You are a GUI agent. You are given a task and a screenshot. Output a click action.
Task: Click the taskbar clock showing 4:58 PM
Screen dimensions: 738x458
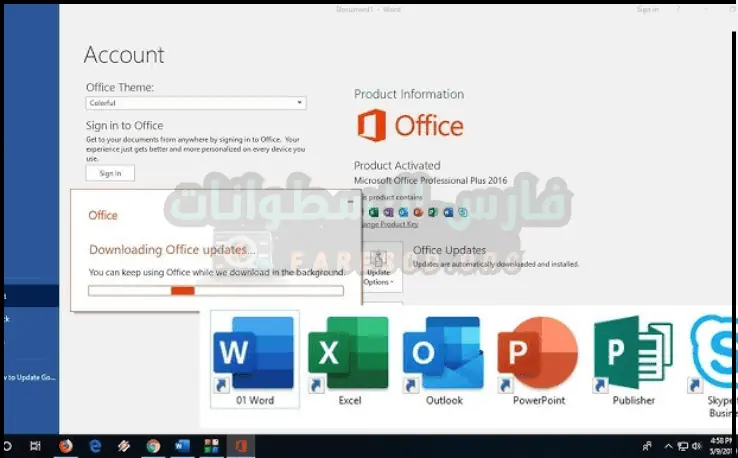point(721,446)
